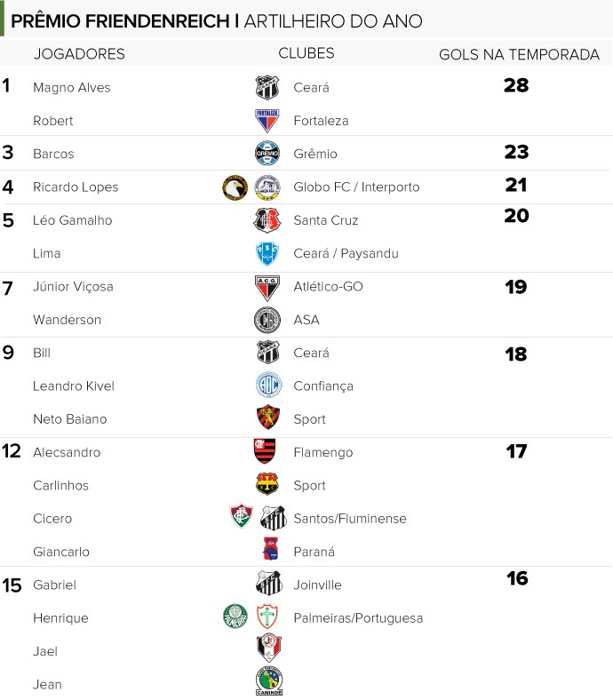613x700 pixels.
Task: Click the Palmeiras crest beside Henrique
Action: [x=235, y=616]
